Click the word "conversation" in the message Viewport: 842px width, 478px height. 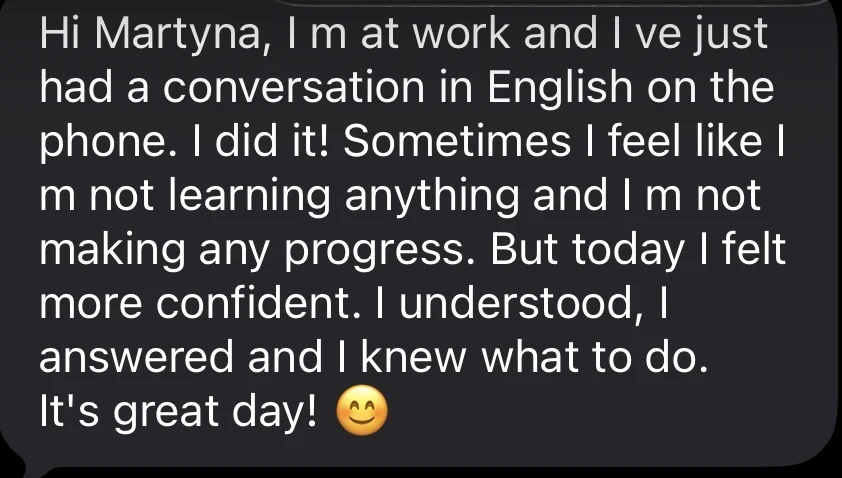click(x=293, y=88)
